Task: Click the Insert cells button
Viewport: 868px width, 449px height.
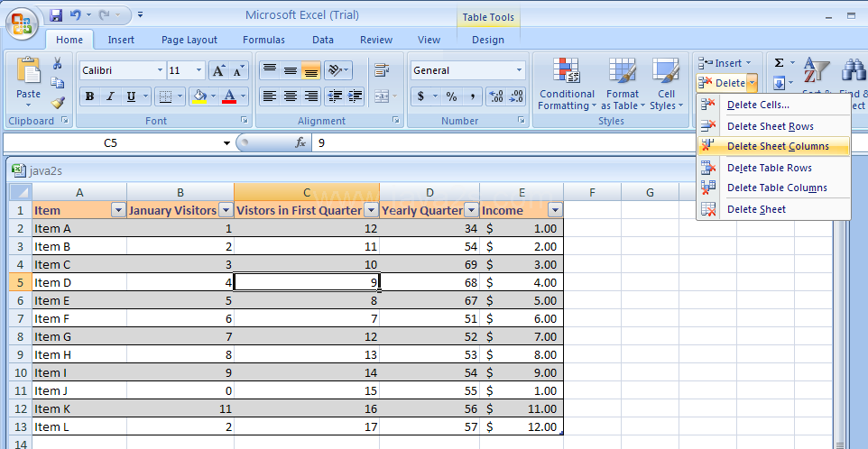Action: click(724, 63)
